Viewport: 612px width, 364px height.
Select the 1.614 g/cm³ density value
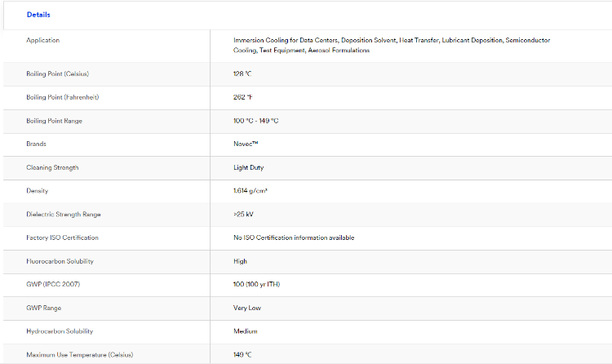click(251, 190)
